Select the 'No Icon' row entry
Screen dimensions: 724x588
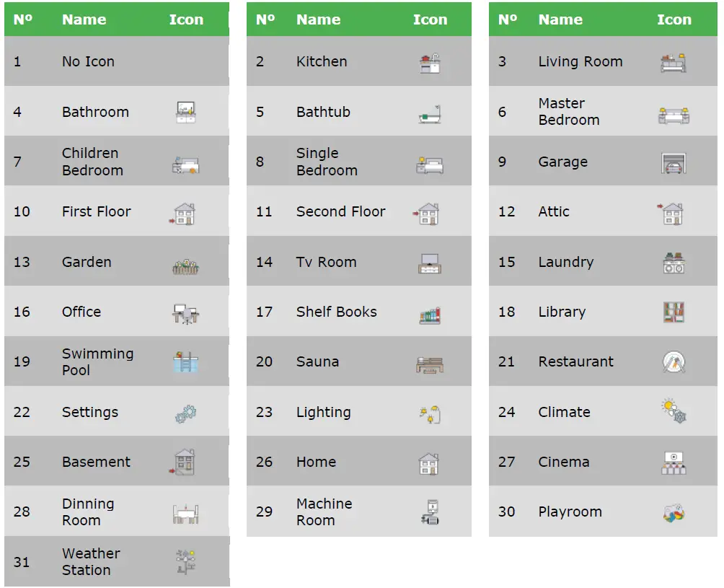(x=88, y=62)
